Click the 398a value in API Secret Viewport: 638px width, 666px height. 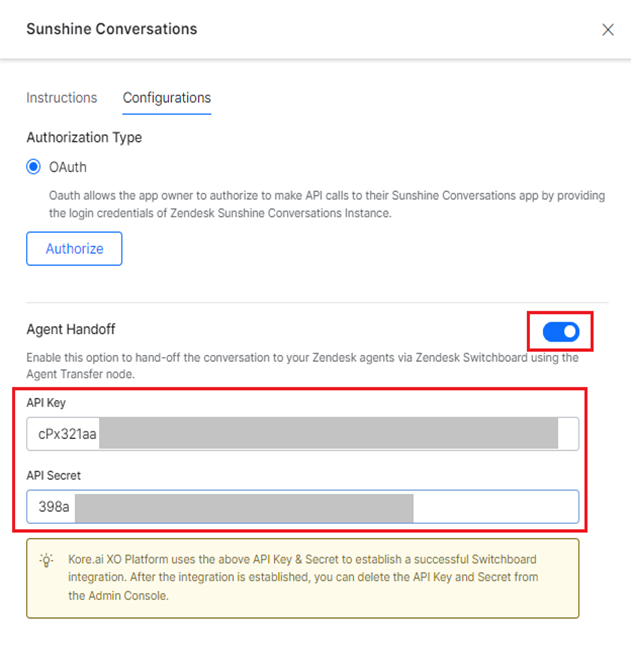coord(54,507)
